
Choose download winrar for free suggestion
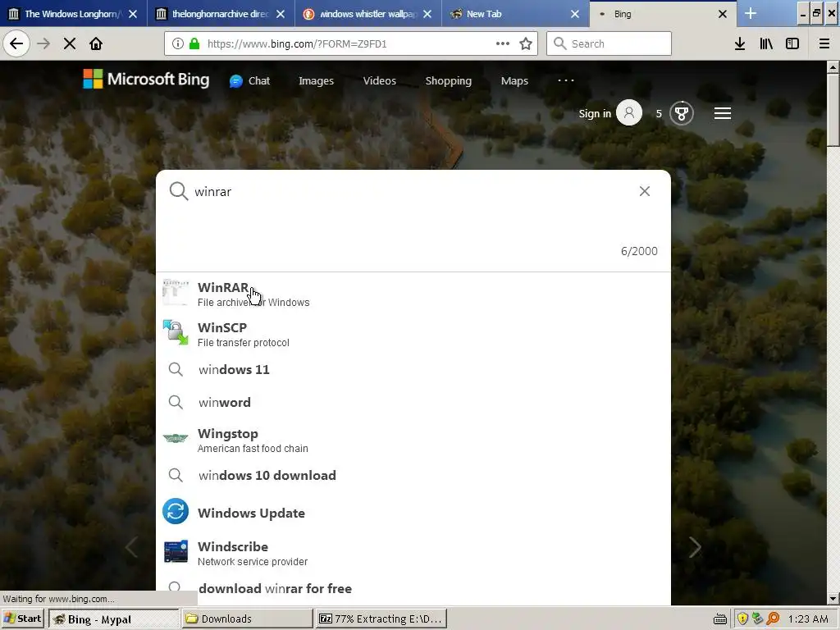tap(413, 588)
